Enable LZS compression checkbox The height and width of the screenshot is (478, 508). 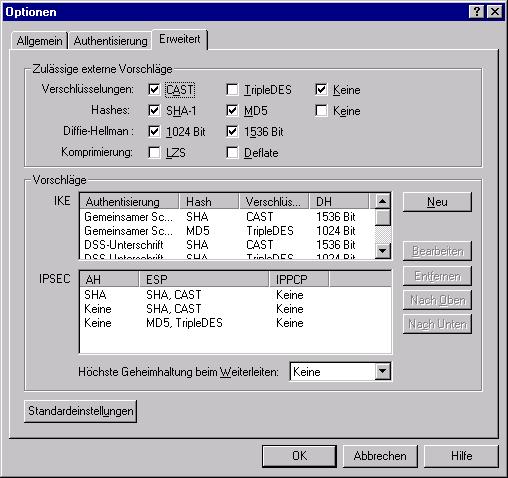click(x=154, y=153)
